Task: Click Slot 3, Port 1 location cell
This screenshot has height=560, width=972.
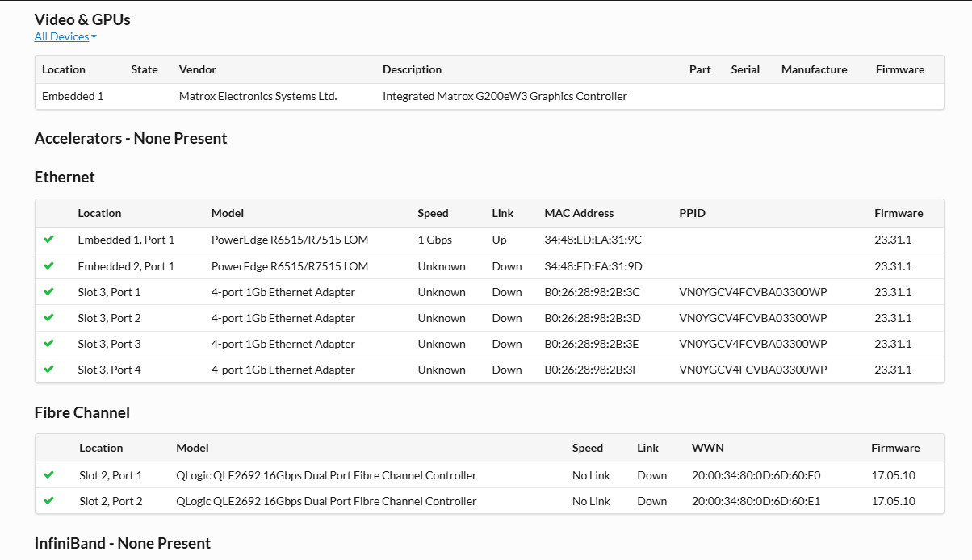Action: point(109,291)
